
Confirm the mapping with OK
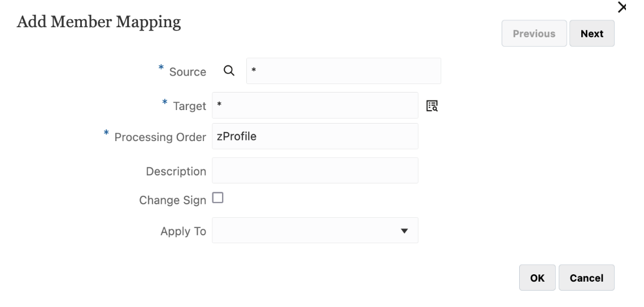[537, 278]
